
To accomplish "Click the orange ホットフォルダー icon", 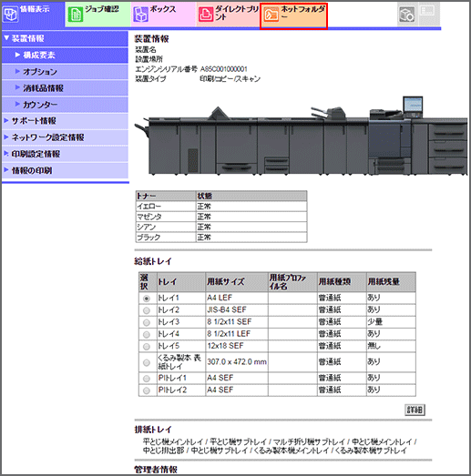I will point(271,15).
